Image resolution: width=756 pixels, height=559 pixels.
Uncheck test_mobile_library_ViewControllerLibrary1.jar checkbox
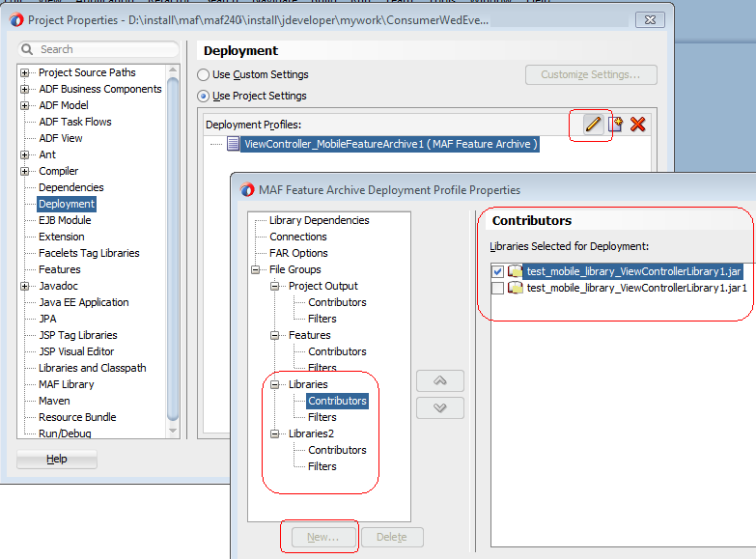(497, 271)
